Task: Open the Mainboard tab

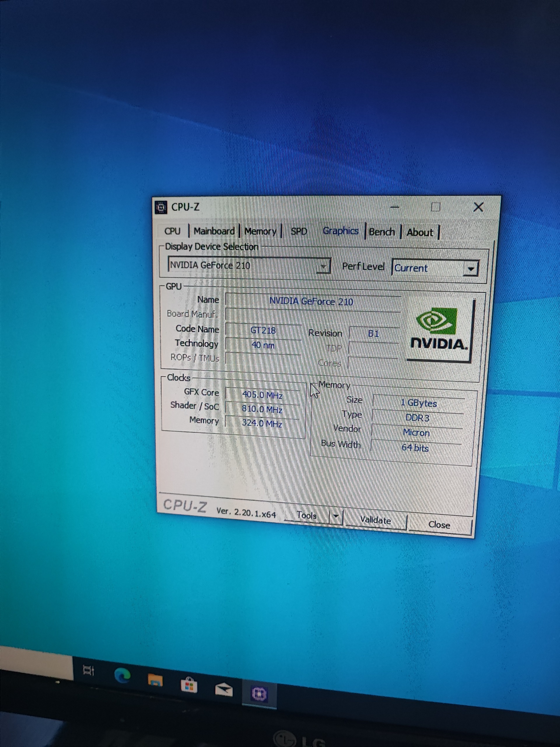Action: (214, 231)
